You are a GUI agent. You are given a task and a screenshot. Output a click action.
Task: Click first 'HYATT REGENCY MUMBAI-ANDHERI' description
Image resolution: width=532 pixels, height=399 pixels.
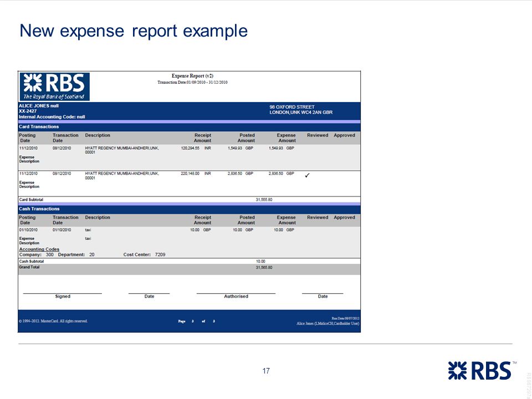coord(122,150)
